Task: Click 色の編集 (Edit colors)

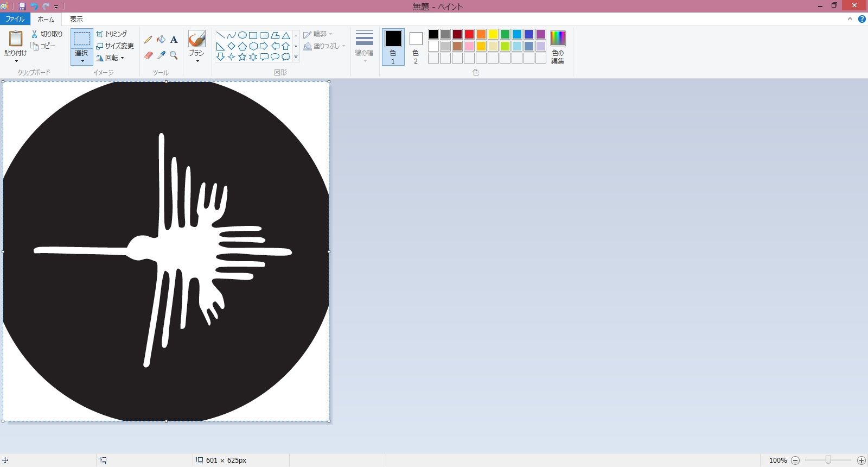Action: [558, 47]
